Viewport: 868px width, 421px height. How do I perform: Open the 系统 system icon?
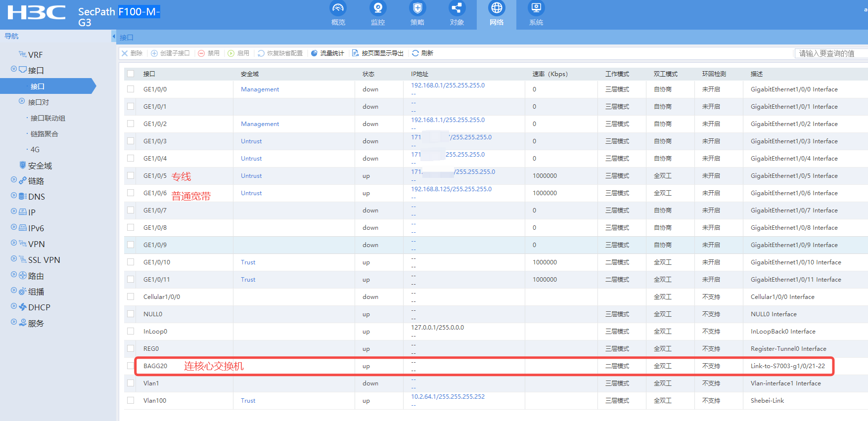click(x=536, y=8)
